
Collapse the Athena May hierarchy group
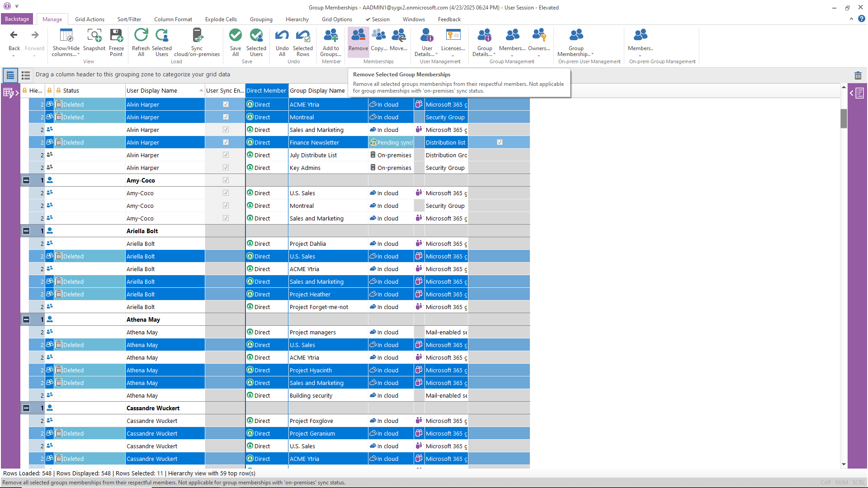tap(26, 319)
